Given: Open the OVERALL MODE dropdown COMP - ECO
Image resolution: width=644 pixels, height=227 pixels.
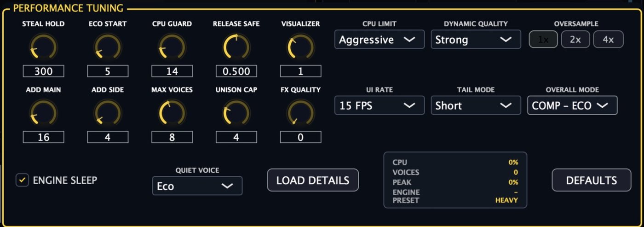Looking at the screenshot, I should pyautogui.click(x=572, y=105).
